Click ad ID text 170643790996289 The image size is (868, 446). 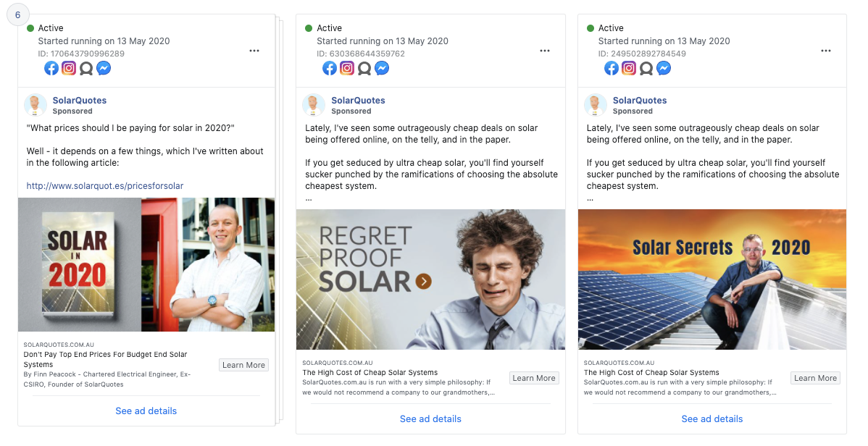[x=81, y=54]
